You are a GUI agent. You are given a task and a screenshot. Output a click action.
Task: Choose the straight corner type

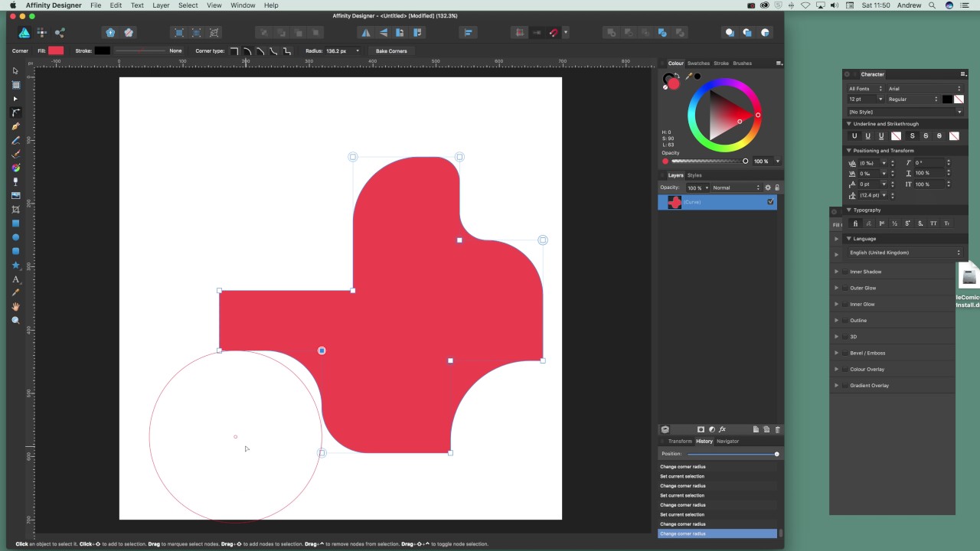260,51
